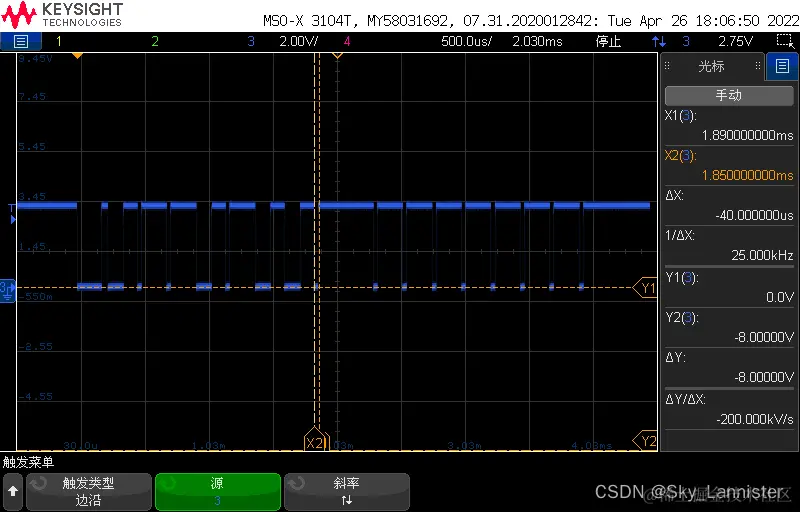Screen dimensions: 800x512
Task: Open the 斜率 slope softkey
Action: click(x=346, y=491)
